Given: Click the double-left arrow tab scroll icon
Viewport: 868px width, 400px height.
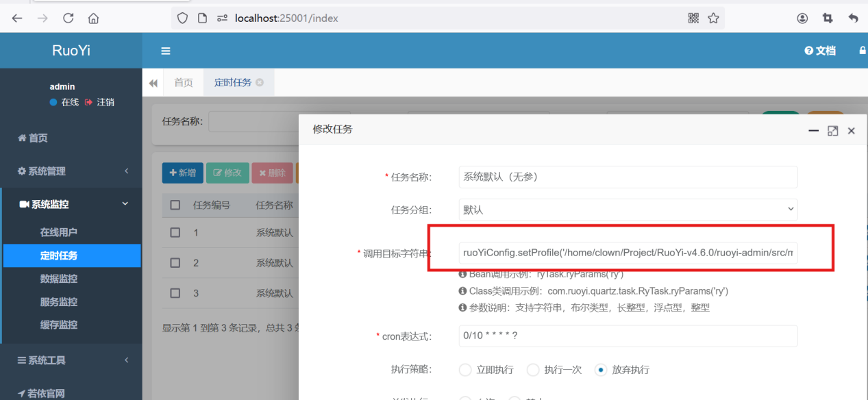Looking at the screenshot, I should pos(153,83).
